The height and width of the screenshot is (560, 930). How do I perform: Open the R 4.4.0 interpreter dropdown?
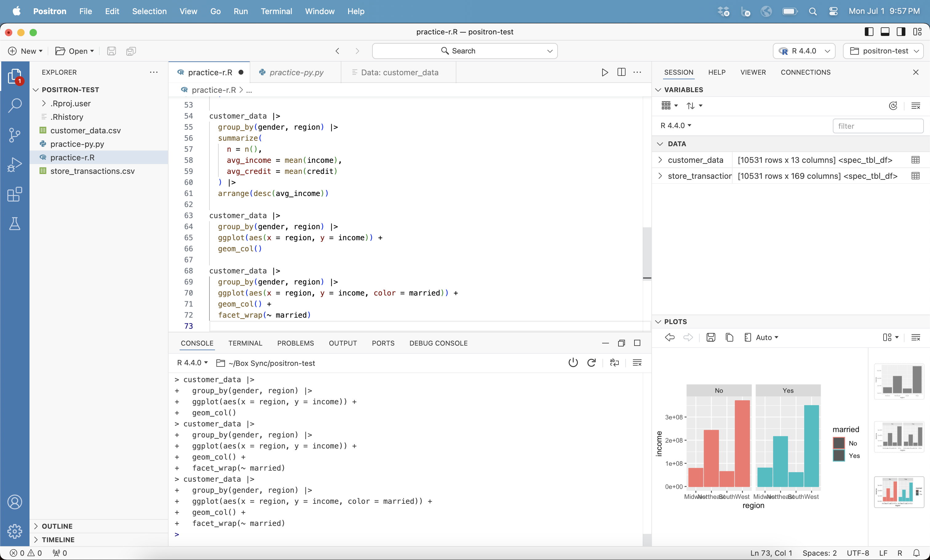point(804,51)
